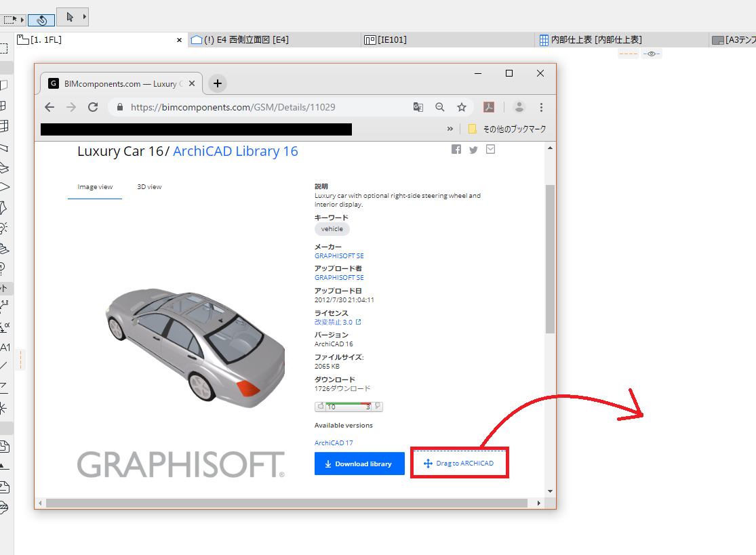Image resolution: width=756 pixels, height=555 pixels.
Task: Click the Twitter share icon
Action: [x=473, y=150]
